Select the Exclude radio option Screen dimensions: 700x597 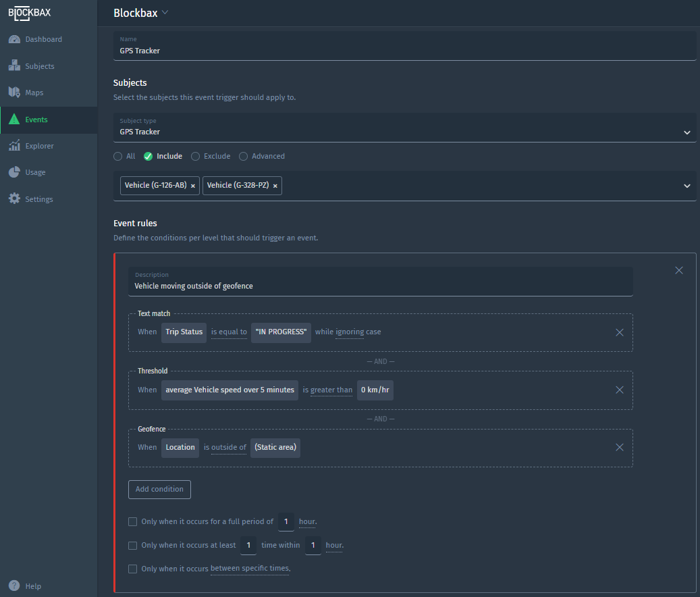[x=195, y=156]
